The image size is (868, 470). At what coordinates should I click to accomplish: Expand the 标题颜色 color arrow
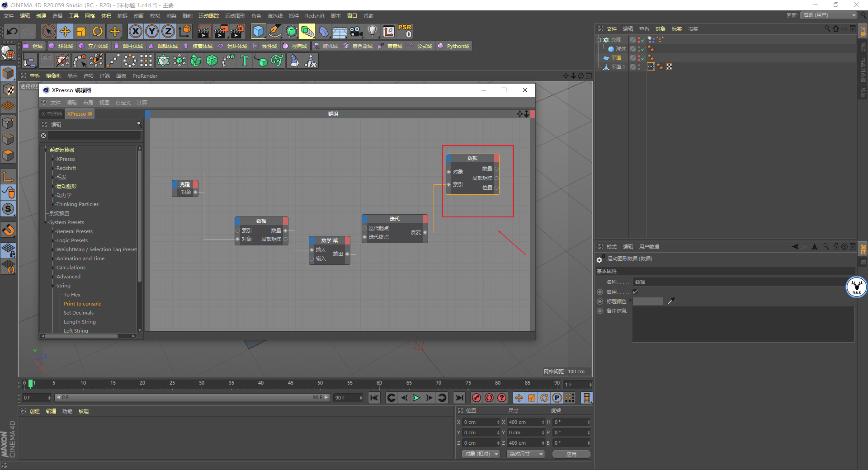(630, 301)
